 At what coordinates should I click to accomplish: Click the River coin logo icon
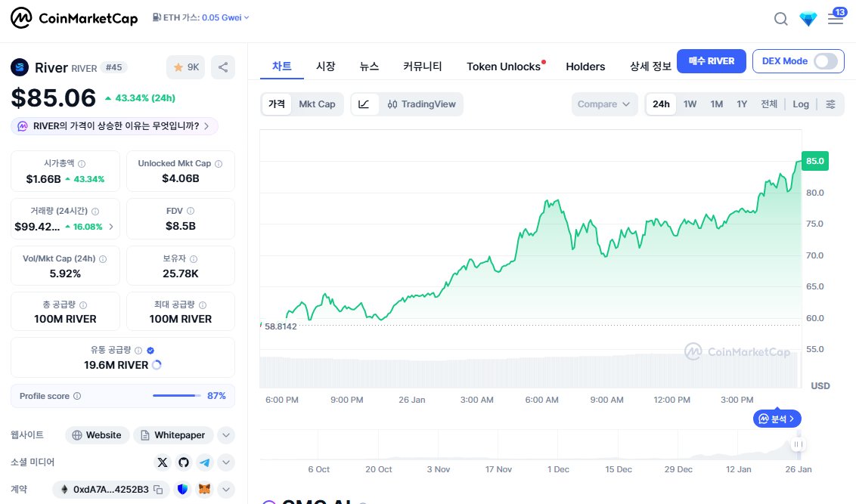click(x=20, y=67)
